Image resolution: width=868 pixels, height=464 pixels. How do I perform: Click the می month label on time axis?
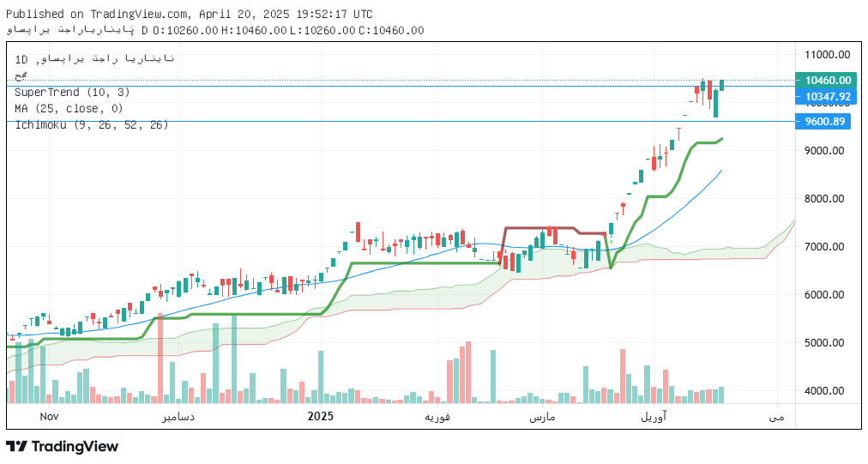[776, 416]
